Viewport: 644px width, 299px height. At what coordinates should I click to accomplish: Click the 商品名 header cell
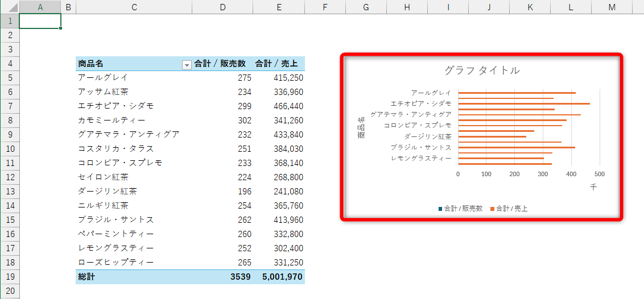pos(134,64)
